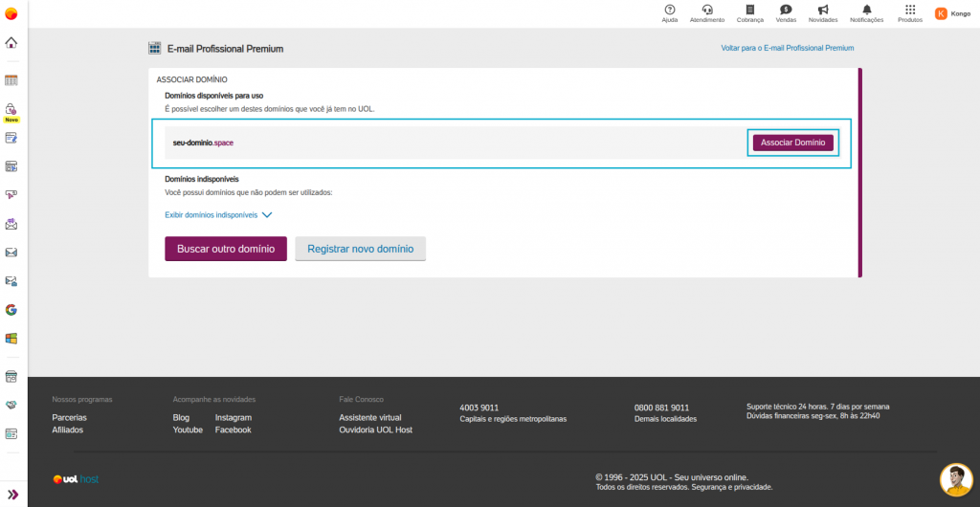
Task: Click 'Suporte técnico 24 horas' footer text
Action: [x=788, y=407]
